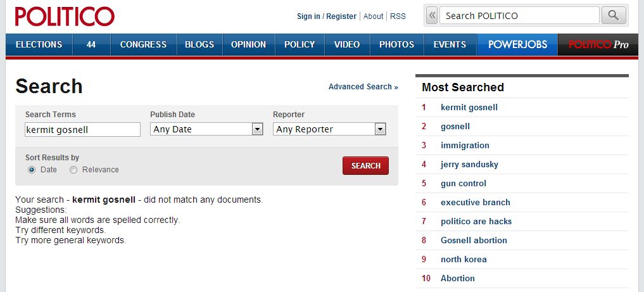Click the Search Terms input field
This screenshot has height=292, width=644.
[82, 129]
